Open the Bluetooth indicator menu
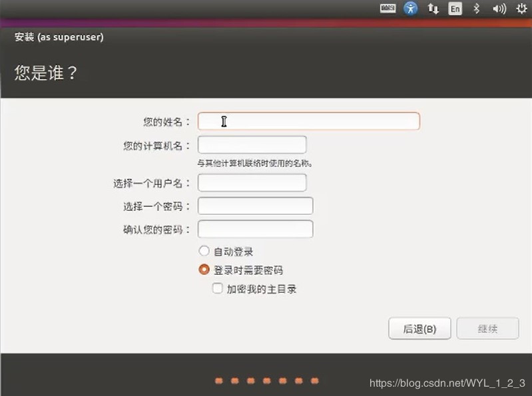This screenshot has width=532, height=396. pos(477,8)
